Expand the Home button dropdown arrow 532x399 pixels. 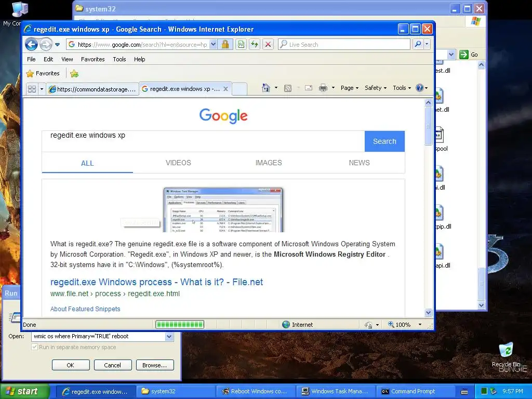pyautogui.click(x=276, y=88)
